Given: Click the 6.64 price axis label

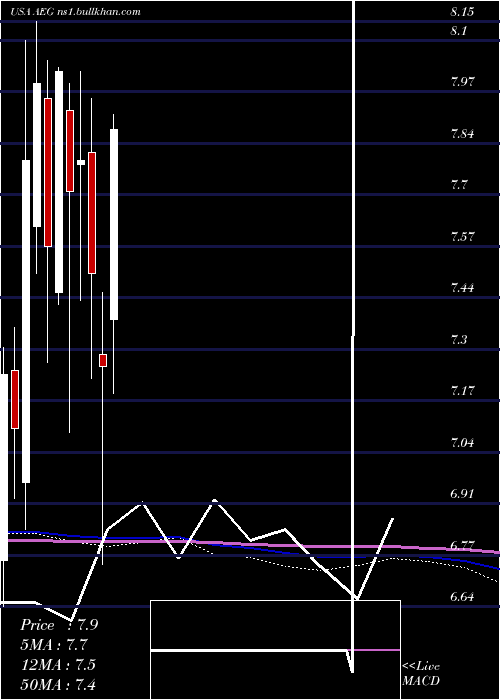Looking at the screenshot, I should pyautogui.click(x=462, y=597).
